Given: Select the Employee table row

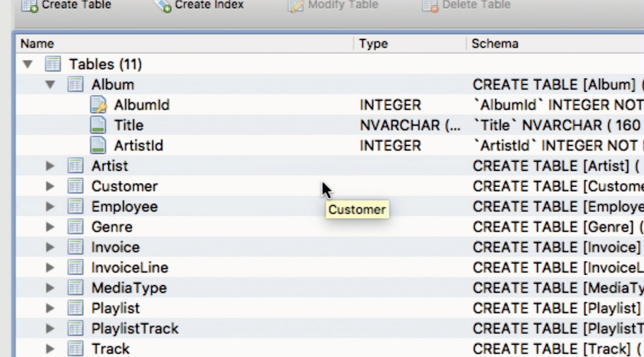Looking at the screenshot, I should [125, 207].
